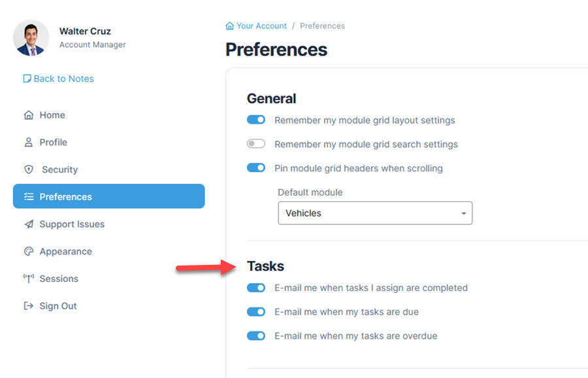Open the Support Issues menu entry
The width and height of the screenshot is (588, 378).
pyautogui.click(x=72, y=224)
